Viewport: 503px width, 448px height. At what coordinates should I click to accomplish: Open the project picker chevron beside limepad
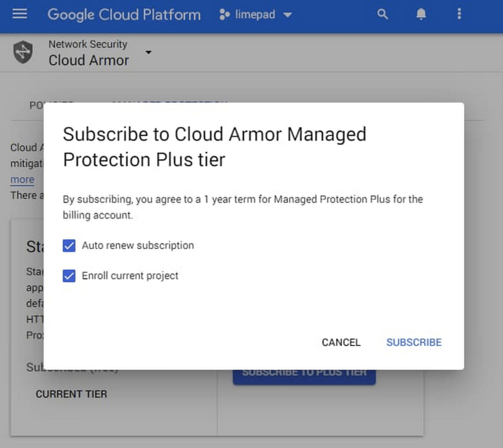pos(287,15)
